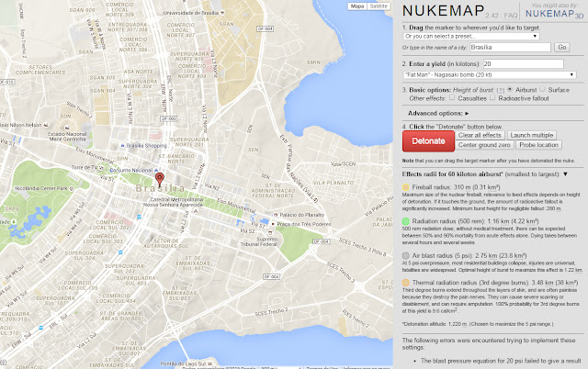Image resolution: width=588 pixels, height=369 pixels.
Task: Click the Torre de TV map icon
Action: [x=101, y=168]
